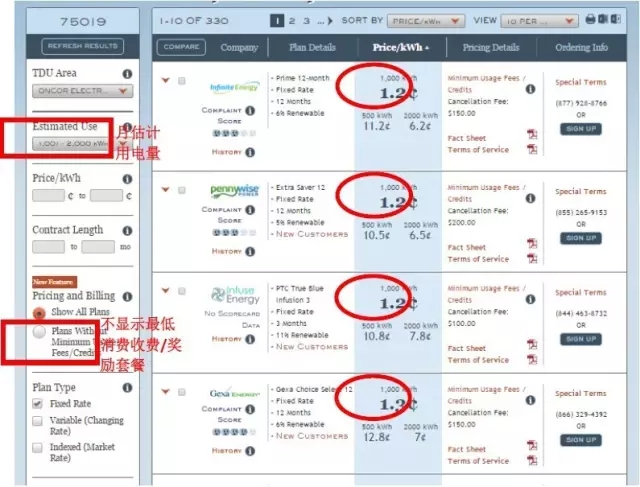This screenshot has height=487, width=640.
Task: Click info icon beside Plan Type
Action: pyautogui.click(x=127, y=385)
